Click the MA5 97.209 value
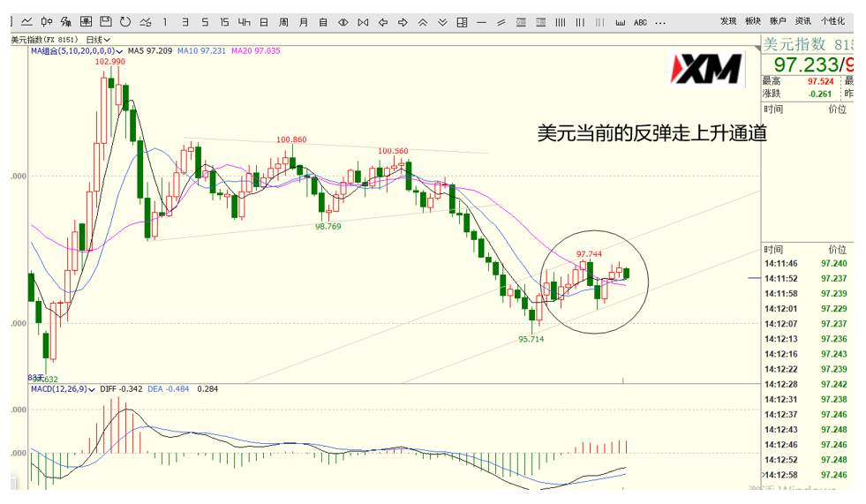The height and width of the screenshot is (504, 866). (150, 51)
